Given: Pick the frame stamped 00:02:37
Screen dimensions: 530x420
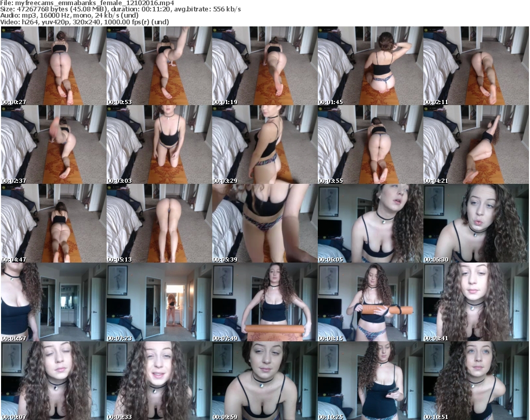Looking at the screenshot, I should click(53, 144).
